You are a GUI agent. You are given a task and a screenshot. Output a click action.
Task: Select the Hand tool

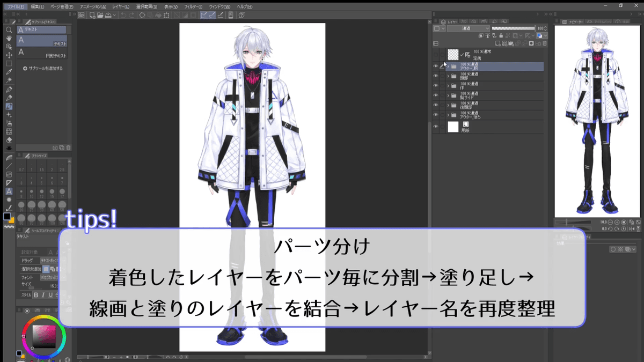[x=8, y=39]
